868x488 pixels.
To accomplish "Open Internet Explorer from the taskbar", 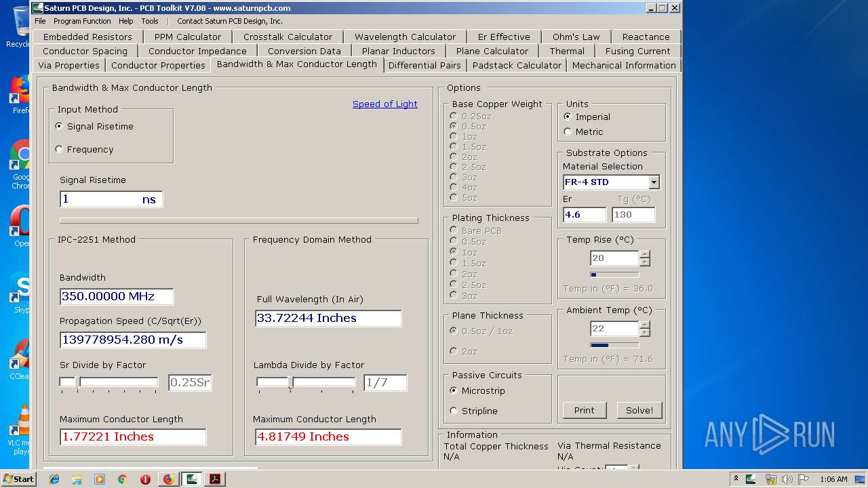I will [54, 479].
